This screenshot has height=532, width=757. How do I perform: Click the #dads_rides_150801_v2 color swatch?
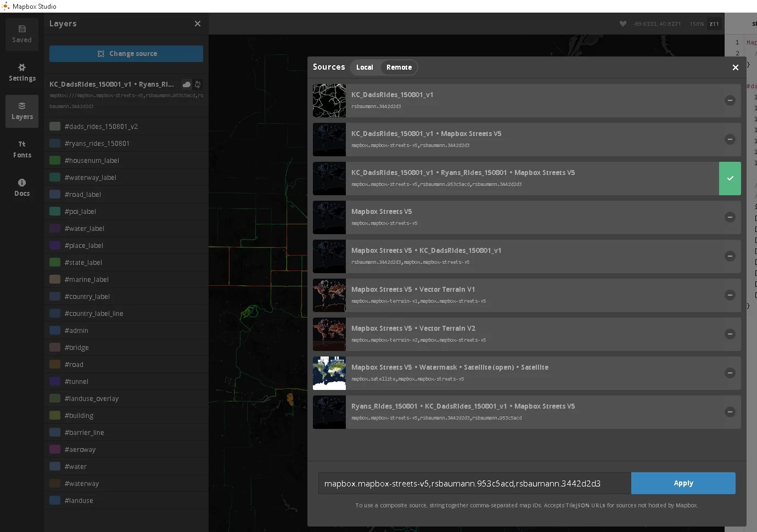55,126
